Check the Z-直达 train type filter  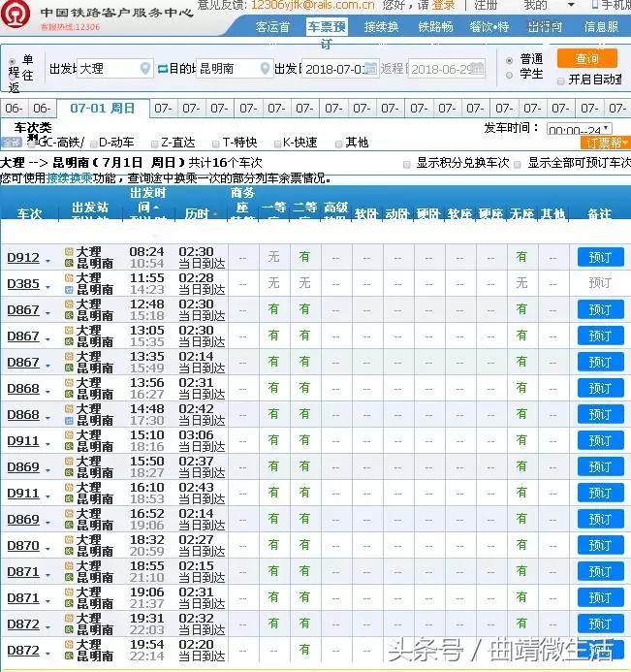coord(155,144)
